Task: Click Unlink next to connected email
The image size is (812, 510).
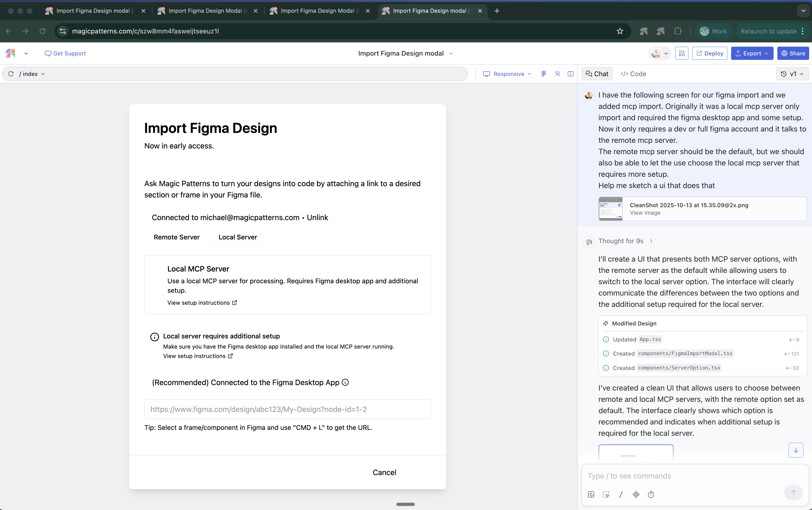Action: coord(317,218)
